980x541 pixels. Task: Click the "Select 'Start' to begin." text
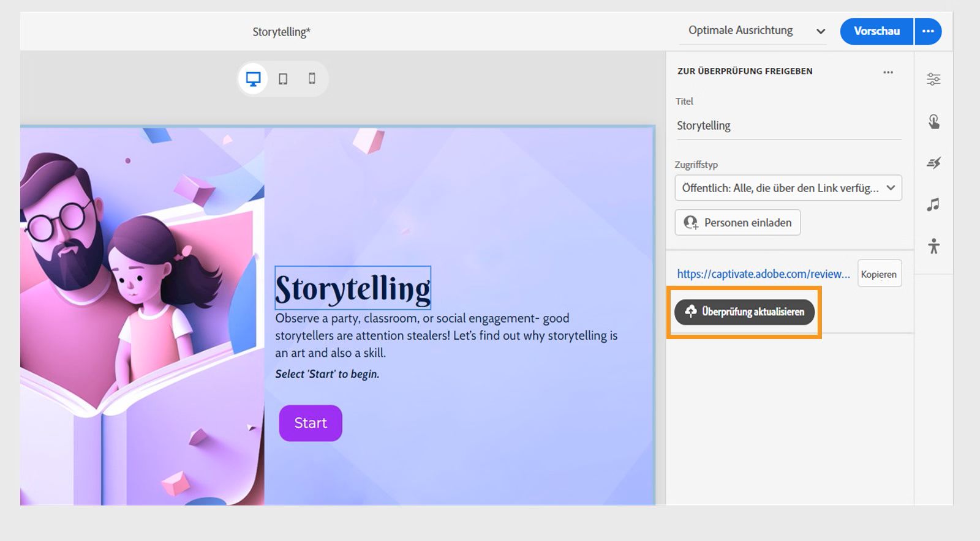click(x=327, y=374)
